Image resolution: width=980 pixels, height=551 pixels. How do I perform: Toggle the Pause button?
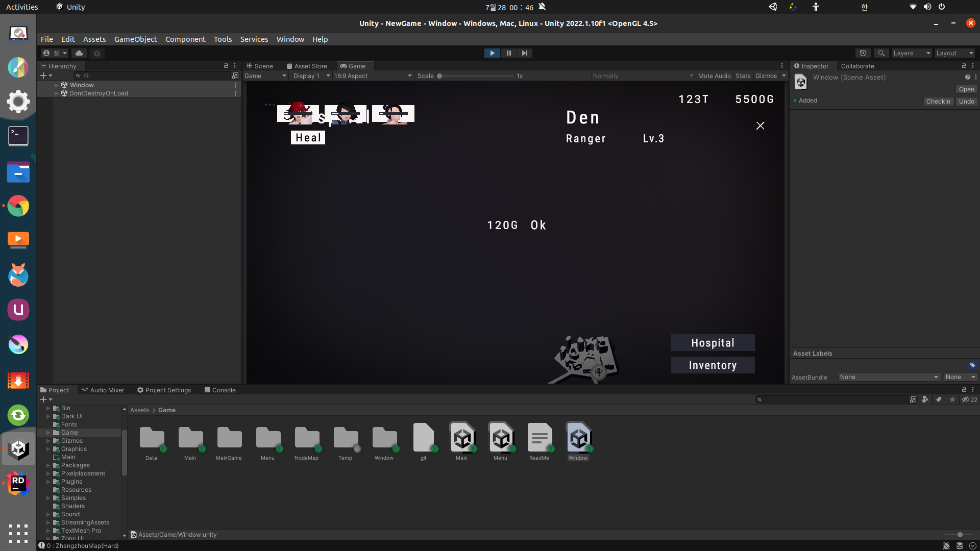coord(508,53)
